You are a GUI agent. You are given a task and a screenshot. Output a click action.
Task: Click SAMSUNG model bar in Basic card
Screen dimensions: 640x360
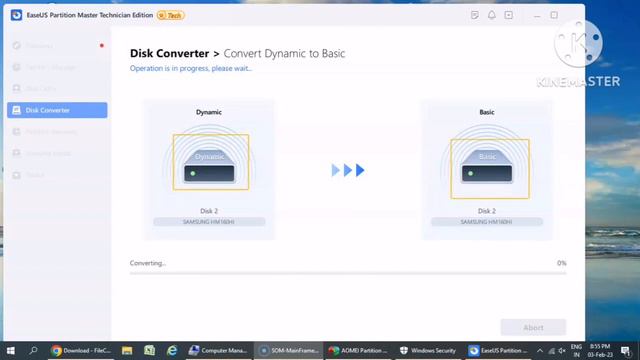(x=487, y=222)
